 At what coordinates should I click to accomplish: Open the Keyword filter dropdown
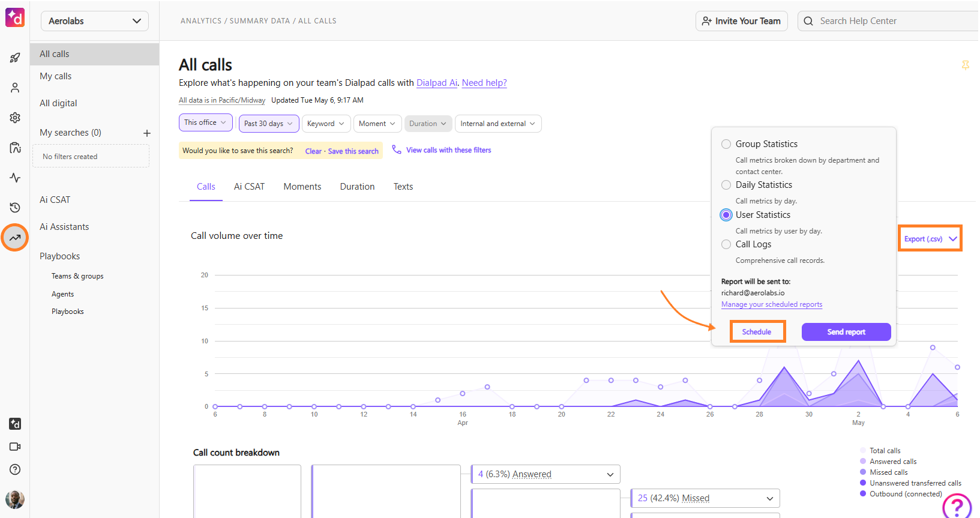pos(326,124)
